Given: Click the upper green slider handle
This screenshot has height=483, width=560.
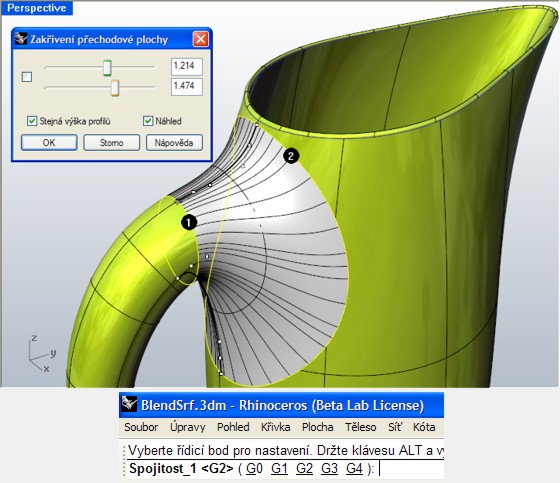Looking at the screenshot, I should [x=107, y=68].
